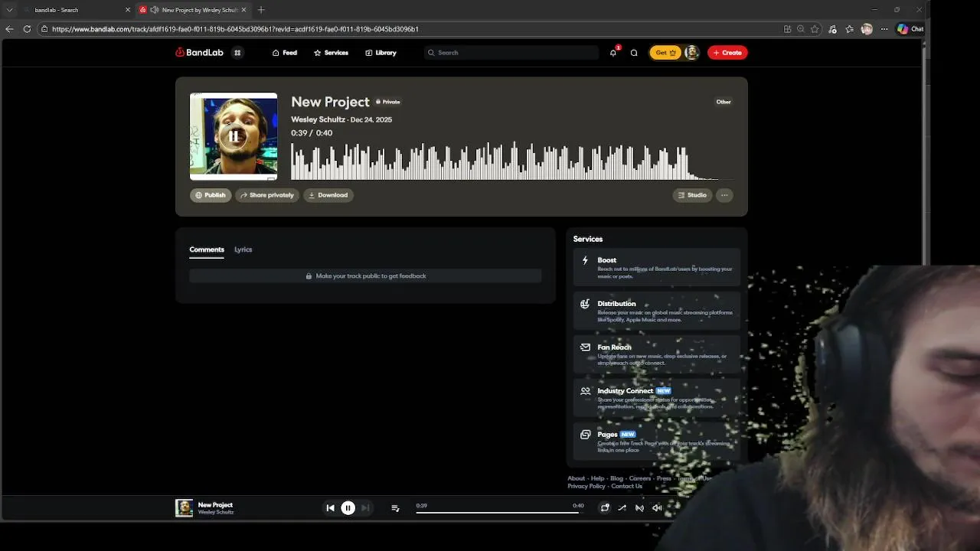980x551 pixels.
Task: Skip to next track in player bar
Action: pos(365,507)
